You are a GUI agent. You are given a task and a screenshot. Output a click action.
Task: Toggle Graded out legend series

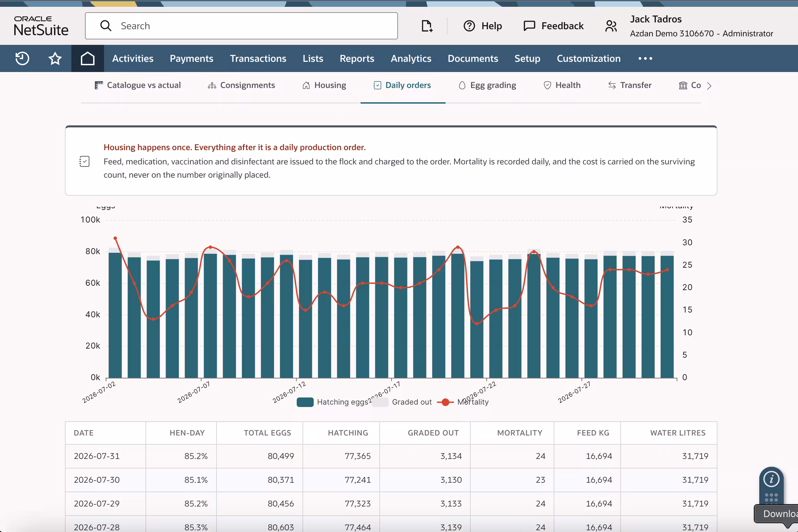pyautogui.click(x=402, y=402)
